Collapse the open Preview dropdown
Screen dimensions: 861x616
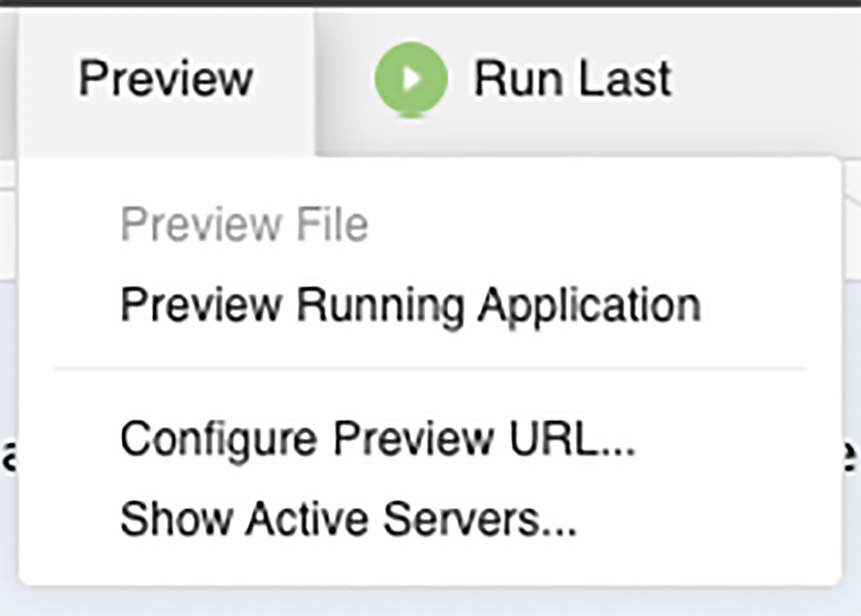[x=166, y=79]
